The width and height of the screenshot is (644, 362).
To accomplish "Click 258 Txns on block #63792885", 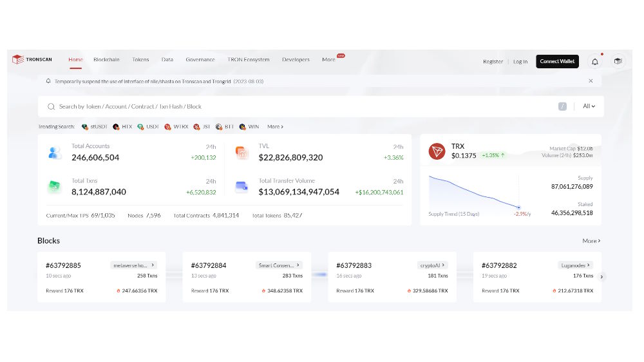I will click(x=147, y=276).
